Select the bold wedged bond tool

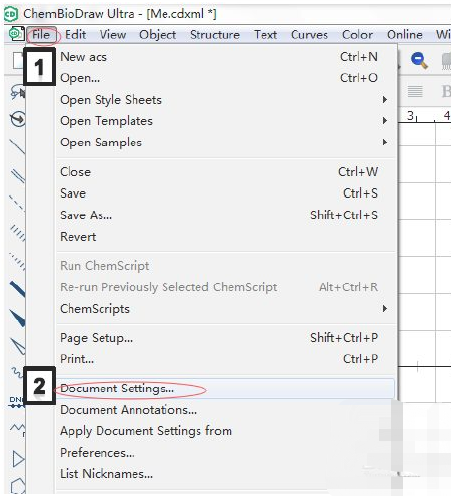click(x=17, y=318)
